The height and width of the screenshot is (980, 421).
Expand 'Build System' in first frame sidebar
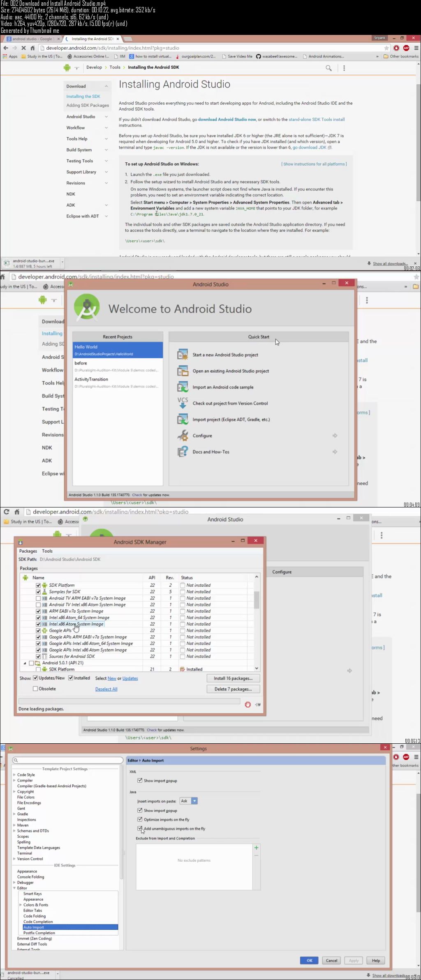point(106,150)
